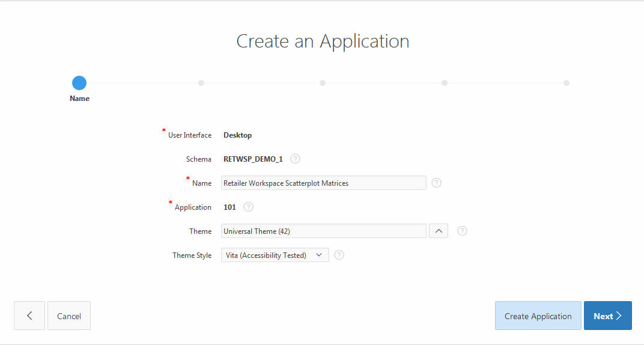
Task: Open help icon beside Theme field
Action: (x=462, y=231)
